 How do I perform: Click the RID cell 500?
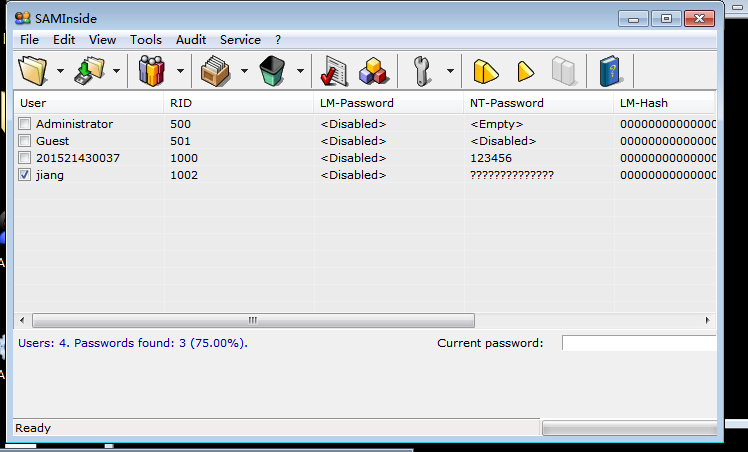pyautogui.click(x=180, y=124)
